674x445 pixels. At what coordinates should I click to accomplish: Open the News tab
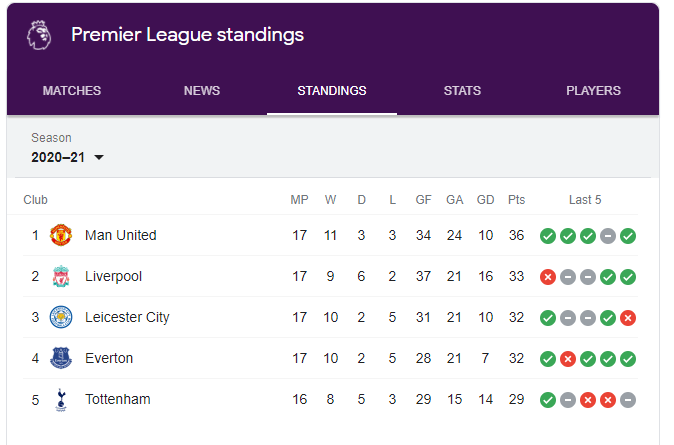(202, 91)
